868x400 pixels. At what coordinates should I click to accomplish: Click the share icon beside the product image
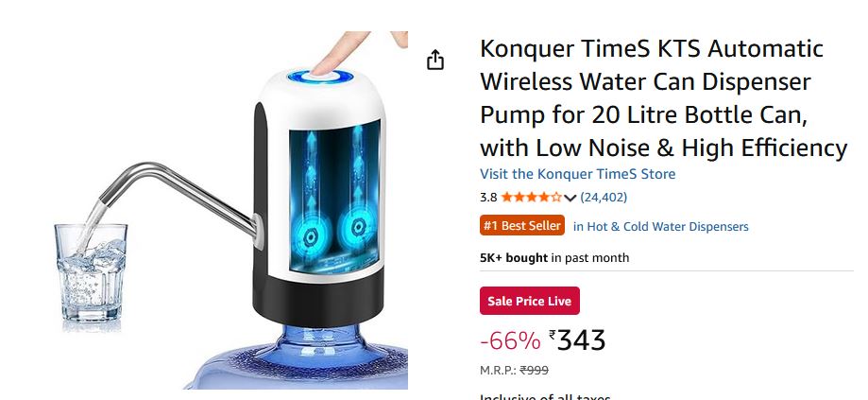[x=435, y=60]
